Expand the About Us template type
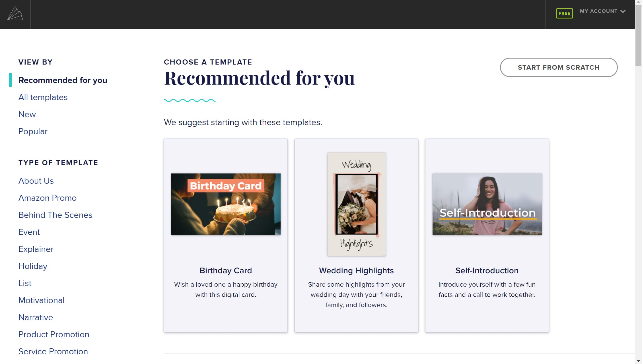This screenshot has height=364, width=642. (36, 181)
